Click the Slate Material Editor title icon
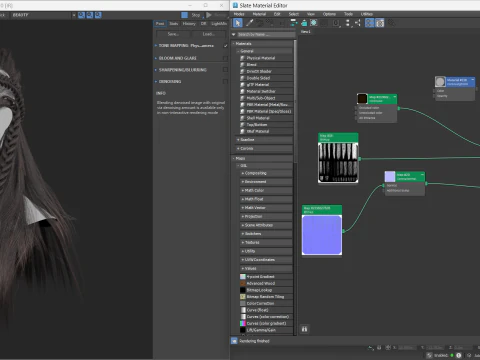 tap(235, 5)
